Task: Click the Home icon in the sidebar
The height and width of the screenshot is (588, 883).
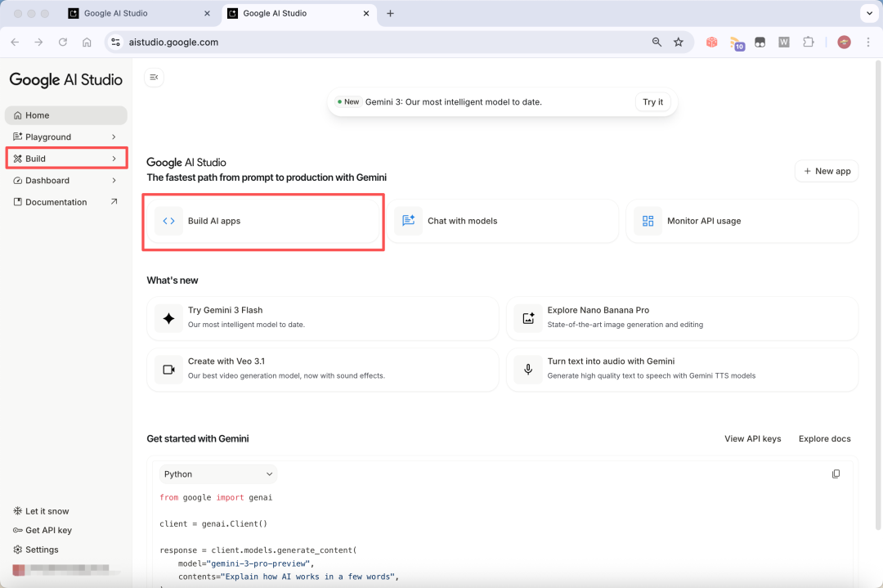Action: click(x=17, y=115)
